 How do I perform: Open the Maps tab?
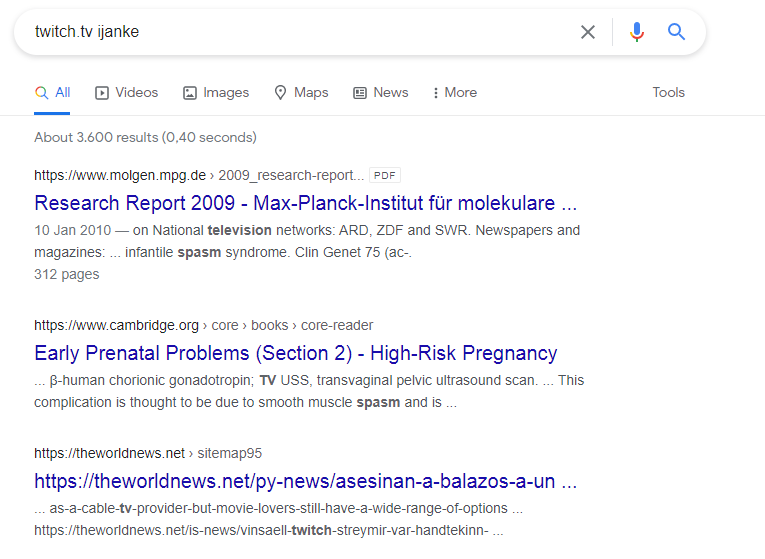pyautogui.click(x=301, y=93)
